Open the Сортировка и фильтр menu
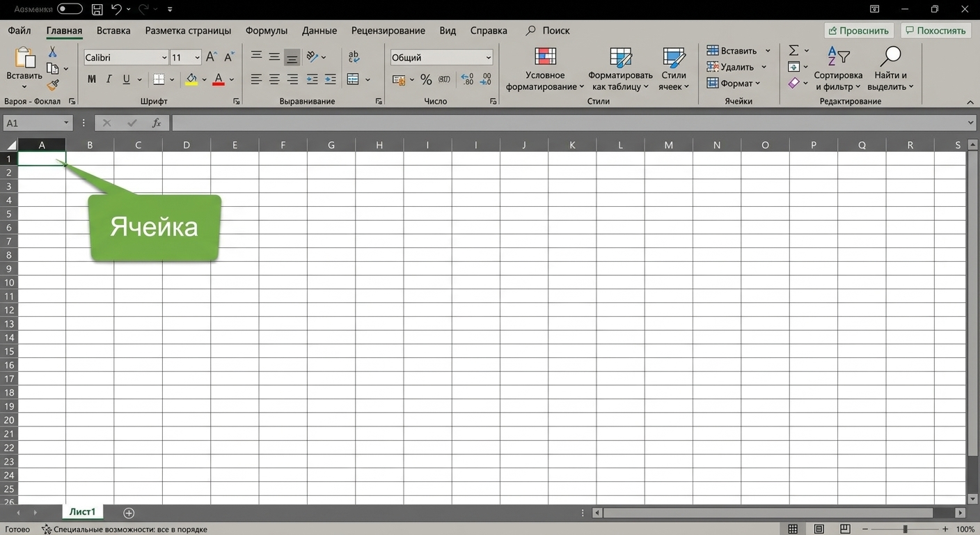980x535 pixels. point(838,69)
